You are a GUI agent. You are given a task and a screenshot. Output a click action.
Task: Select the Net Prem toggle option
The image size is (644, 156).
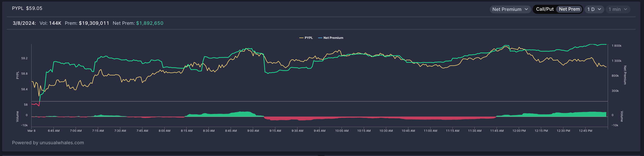pos(569,9)
